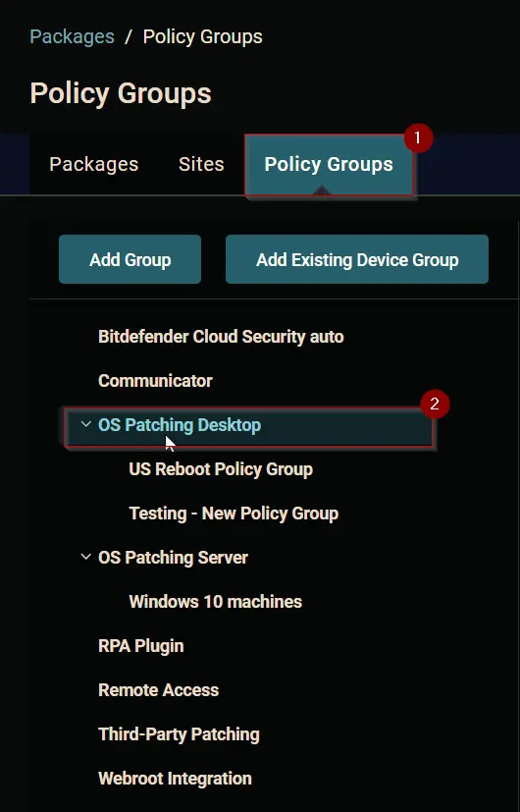Open US Reboot Policy Group
Image resolution: width=520 pixels, height=812 pixels.
click(x=221, y=469)
